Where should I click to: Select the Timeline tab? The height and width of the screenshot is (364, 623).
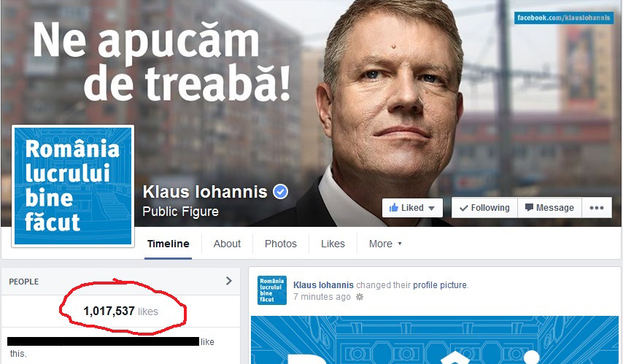(x=168, y=244)
